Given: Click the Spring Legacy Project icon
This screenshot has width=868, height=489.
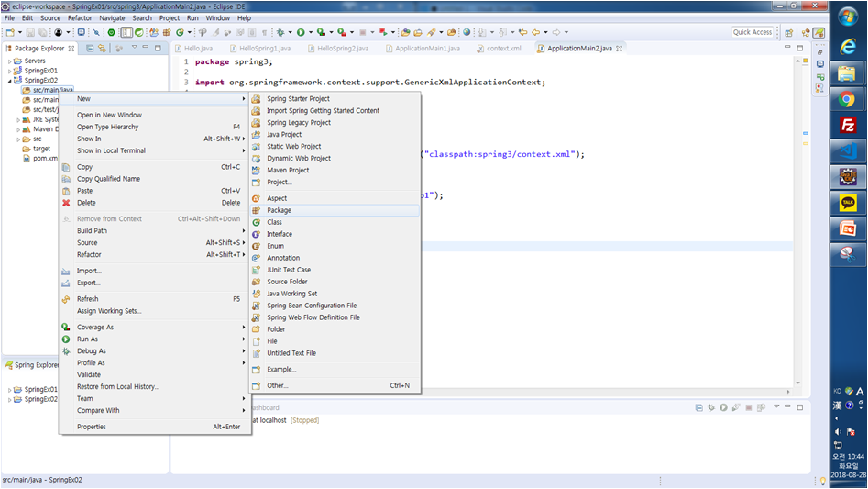Looking at the screenshot, I should click(x=256, y=122).
